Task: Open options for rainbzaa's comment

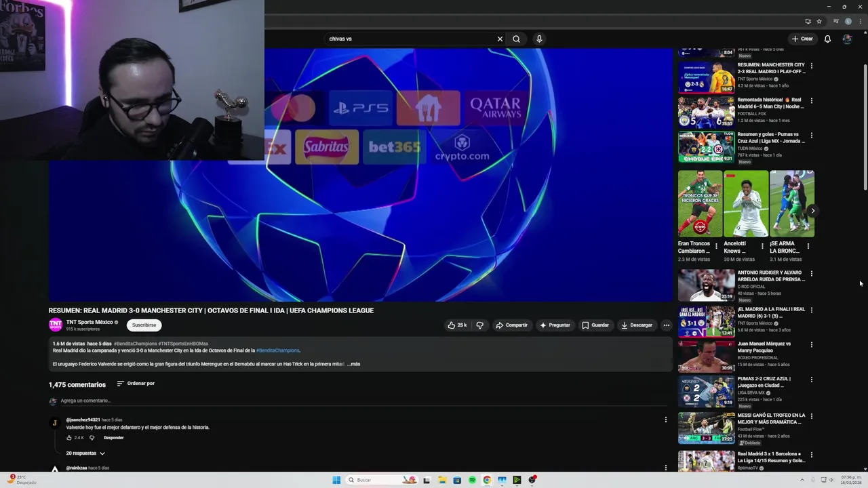Action: coord(665,468)
